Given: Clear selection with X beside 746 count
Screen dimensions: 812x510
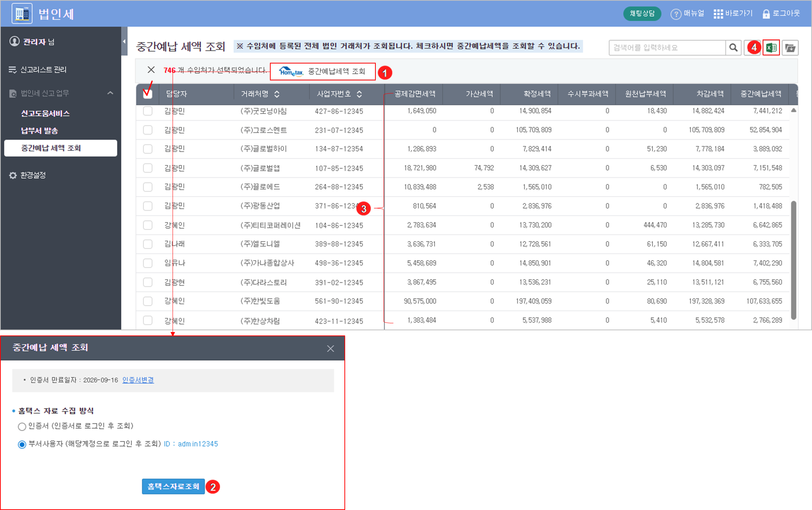Looking at the screenshot, I should pos(151,70).
